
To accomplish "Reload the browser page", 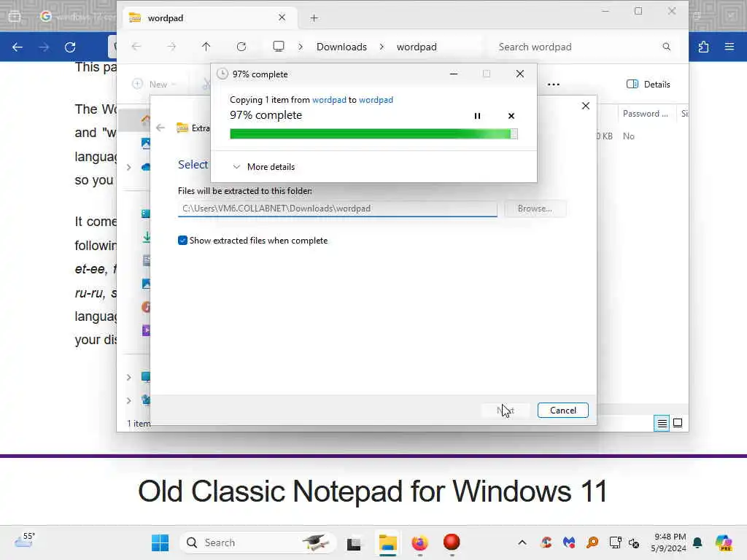I will tap(70, 47).
